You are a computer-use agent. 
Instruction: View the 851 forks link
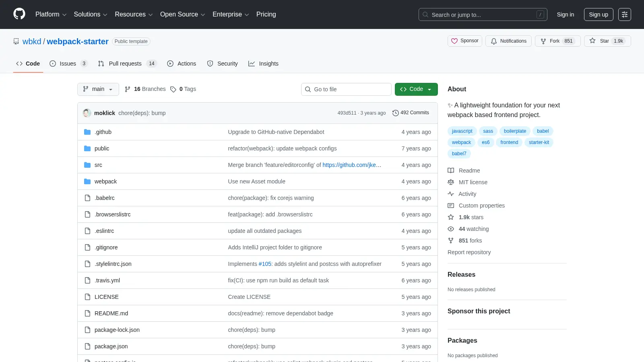(465, 241)
